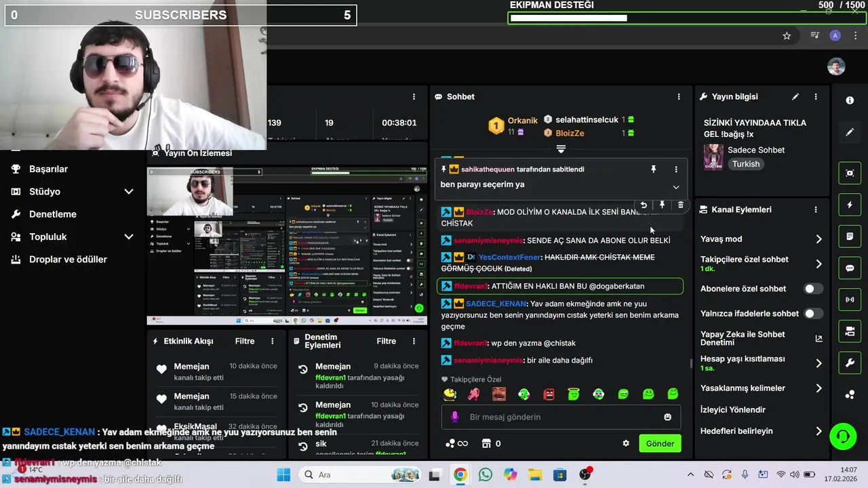The image size is (868, 488).
Task: Click the yellow laughing emote
Action: tap(450, 394)
